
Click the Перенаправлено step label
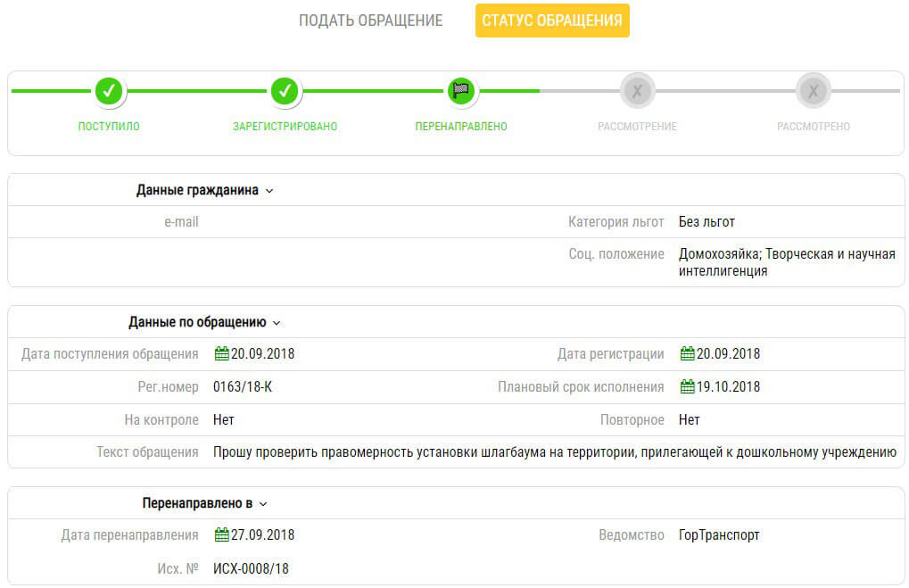(461, 127)
